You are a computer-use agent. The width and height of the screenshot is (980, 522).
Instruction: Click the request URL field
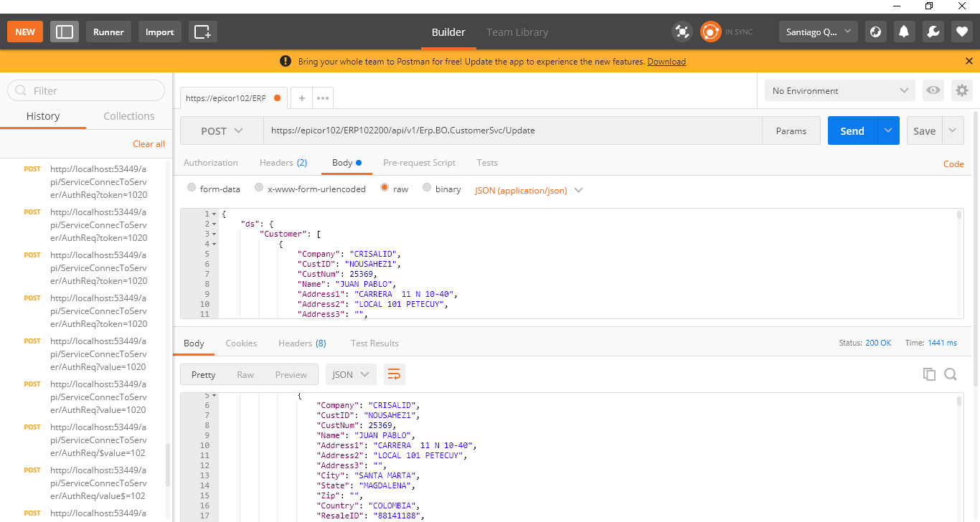[512, 130]
